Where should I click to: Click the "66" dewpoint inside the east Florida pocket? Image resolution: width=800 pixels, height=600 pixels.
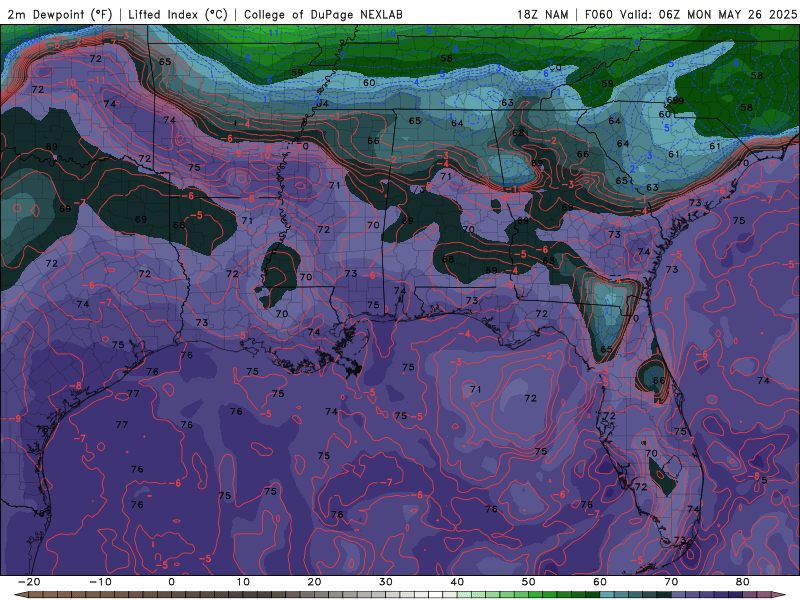tap(659, 380)
